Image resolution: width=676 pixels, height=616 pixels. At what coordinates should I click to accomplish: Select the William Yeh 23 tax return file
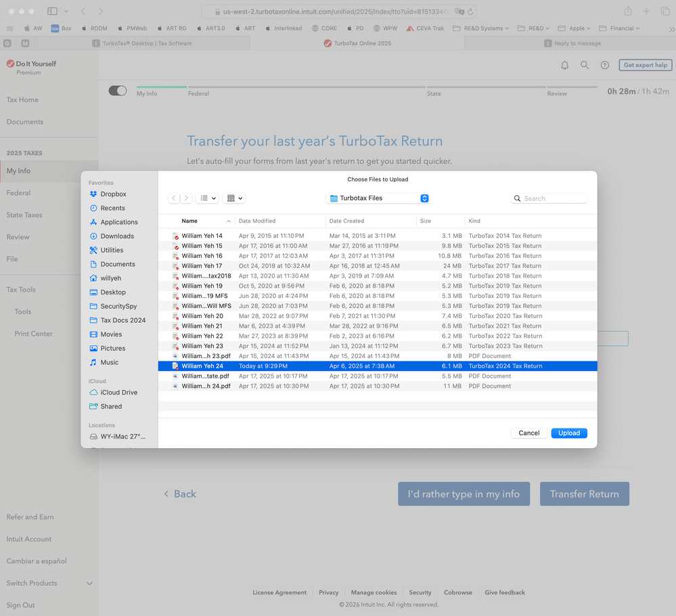click(202, 346)
